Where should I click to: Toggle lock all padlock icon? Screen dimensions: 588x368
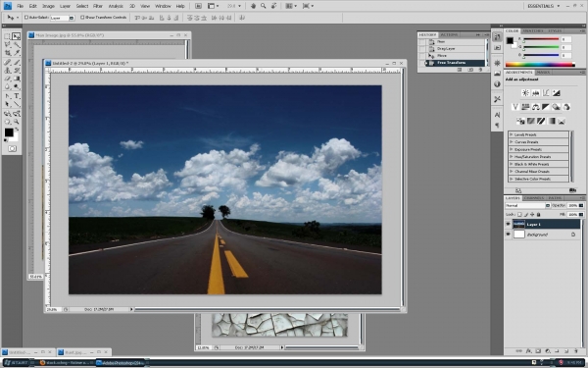538,214
